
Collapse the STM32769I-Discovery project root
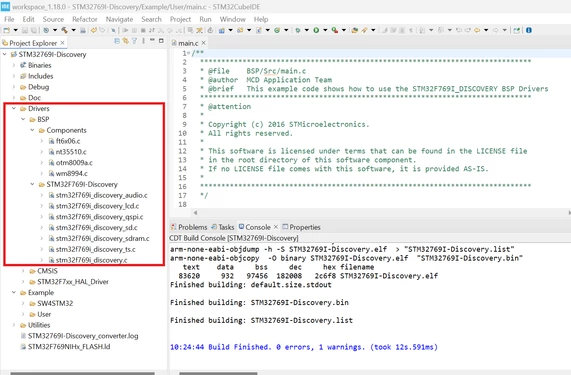click(x=4, y=54)
